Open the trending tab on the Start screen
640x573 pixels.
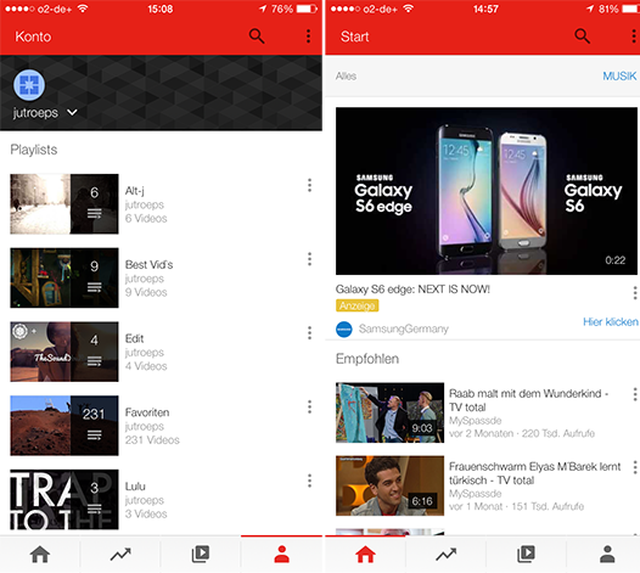tap(445, 552)
